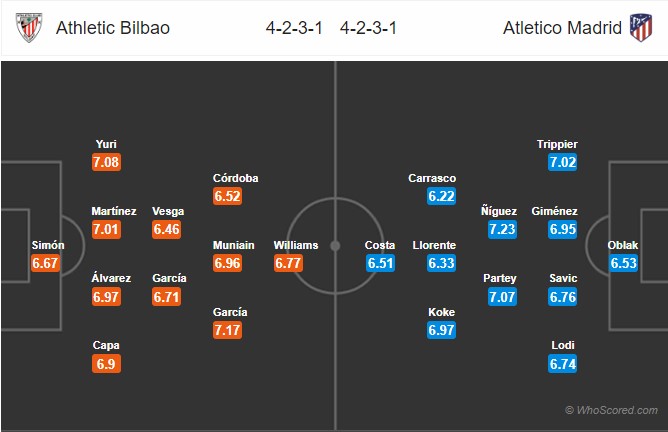Screen dimensions: 668x432
Task: Click the Carrasco player name
Action: pos(432,178)
